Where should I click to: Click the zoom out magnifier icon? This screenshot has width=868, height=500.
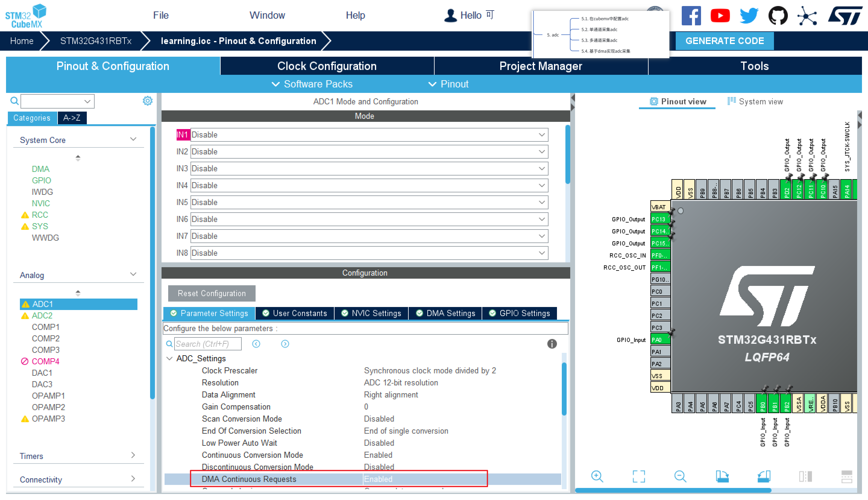(x=680, y=476)
